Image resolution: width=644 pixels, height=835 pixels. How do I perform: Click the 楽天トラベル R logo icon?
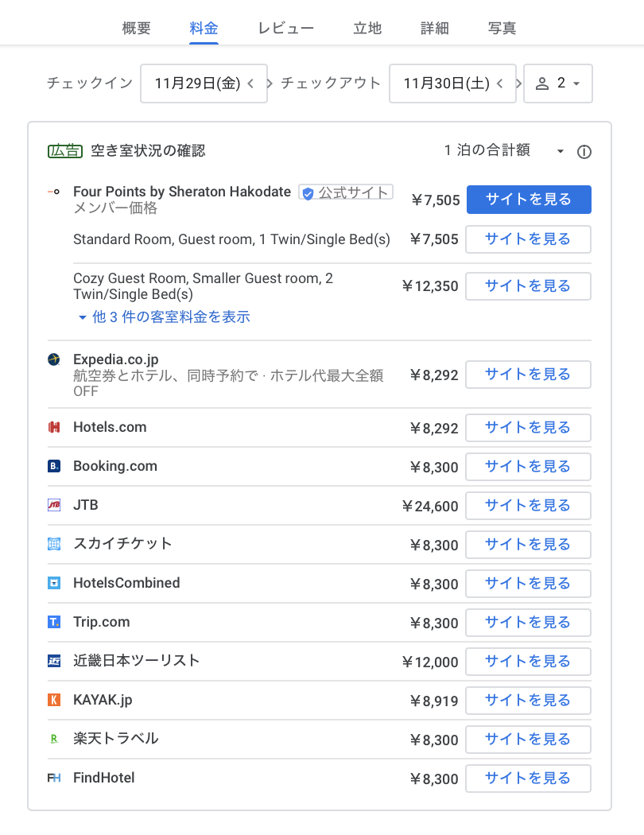coord(54,739)
